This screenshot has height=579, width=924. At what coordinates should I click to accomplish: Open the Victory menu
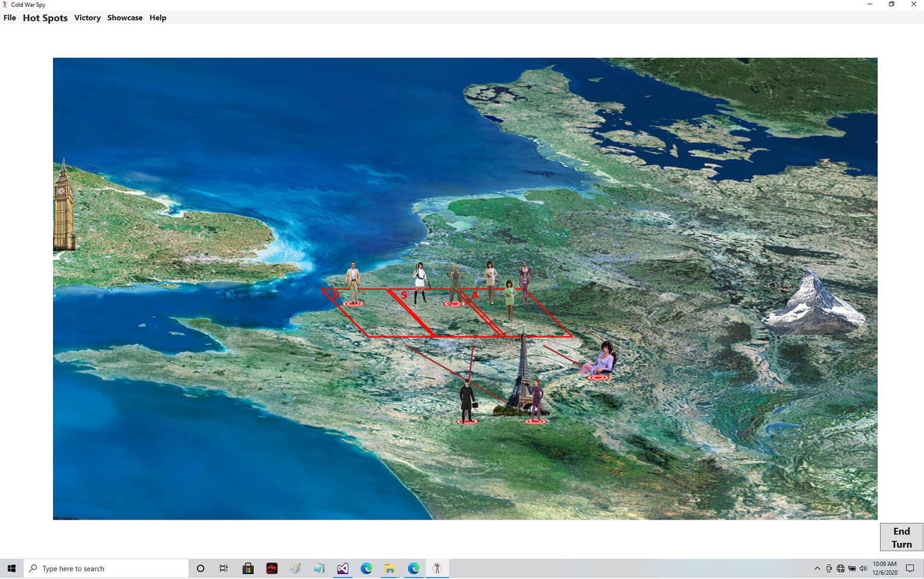87,17
